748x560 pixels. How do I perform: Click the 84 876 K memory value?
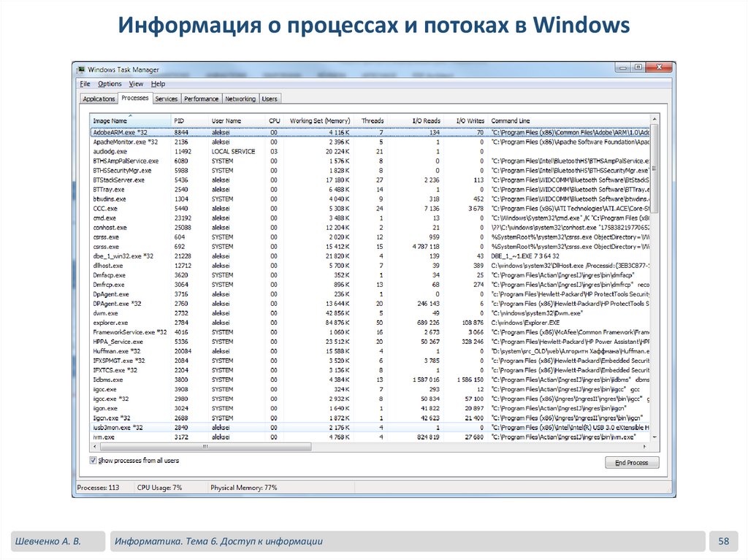coord(337,323)
